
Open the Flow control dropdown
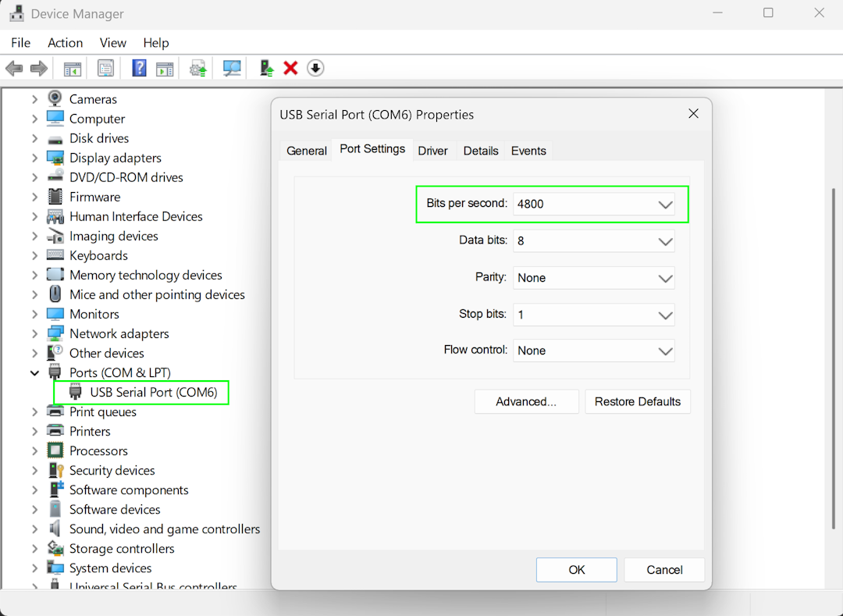(594, 351)
